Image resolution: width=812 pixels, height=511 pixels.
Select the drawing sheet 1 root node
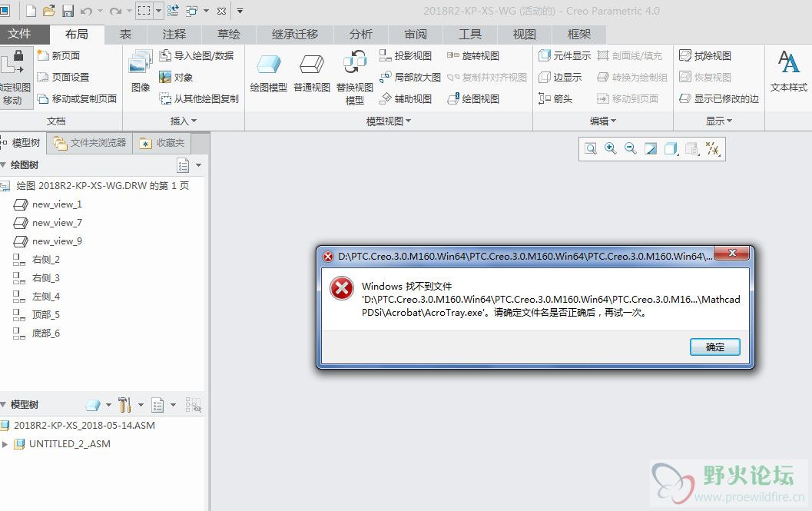[95, 185]
